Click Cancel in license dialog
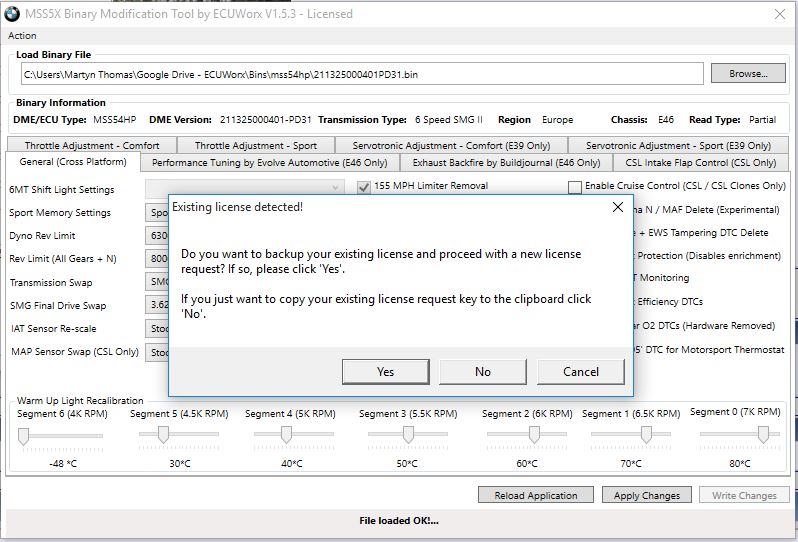 point(580,372)
